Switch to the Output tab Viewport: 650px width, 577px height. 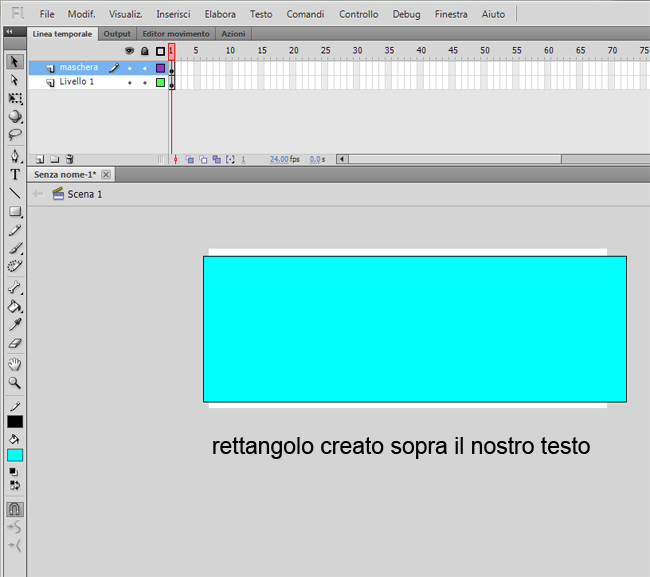pyautogui.click(x=117, y=34)
